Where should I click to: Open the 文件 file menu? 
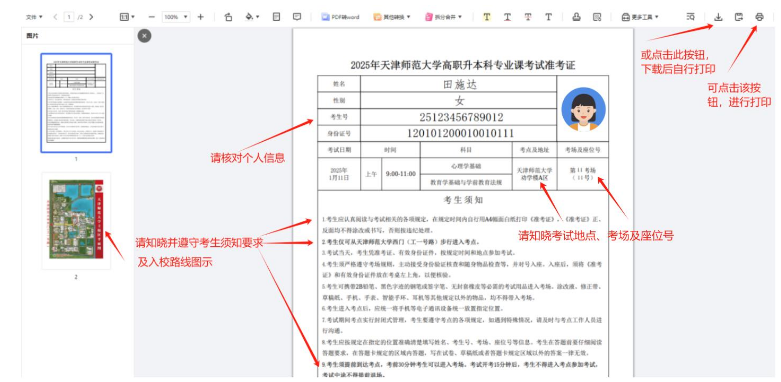[x=34, y=17]
